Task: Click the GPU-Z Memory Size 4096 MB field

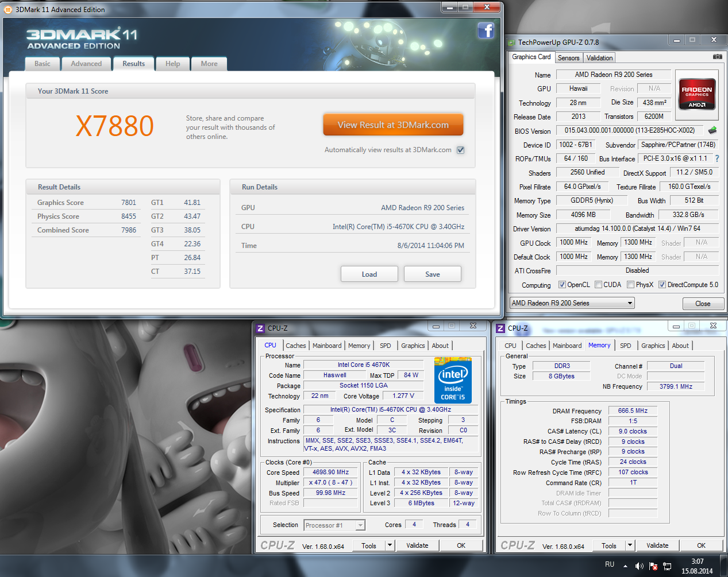Action: click(x=583, y=215)
